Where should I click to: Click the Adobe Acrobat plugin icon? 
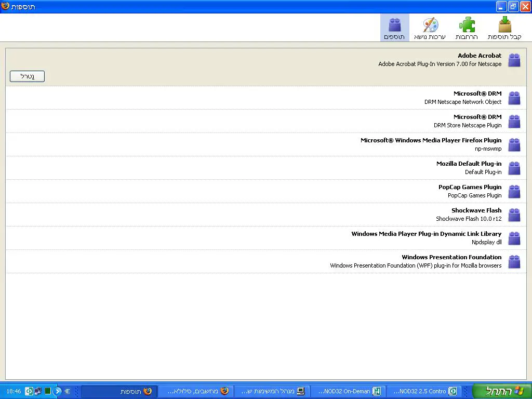514,60
